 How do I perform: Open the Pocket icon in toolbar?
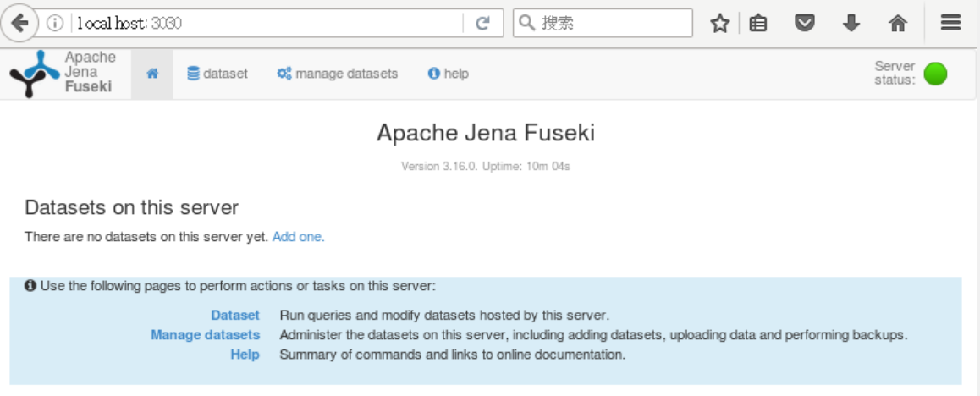click(x=804, y=24)
